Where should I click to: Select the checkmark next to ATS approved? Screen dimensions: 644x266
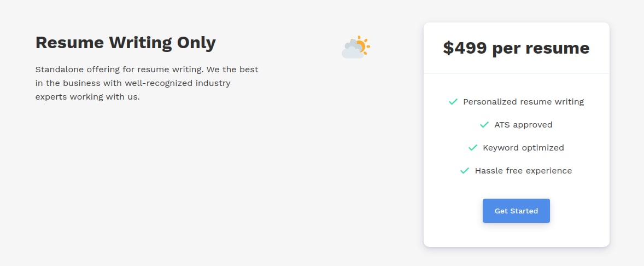pyautogui.click(x=484, y=125)
